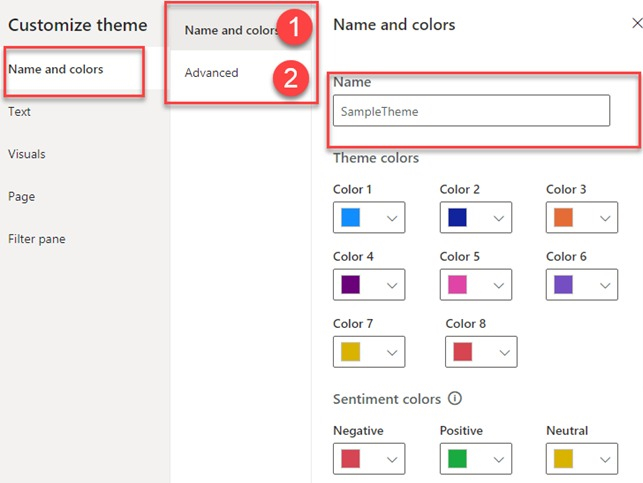Expand the Color 6 dropdown arrow
The height and width of the screenshot is (483, 643).
(605, 285)
